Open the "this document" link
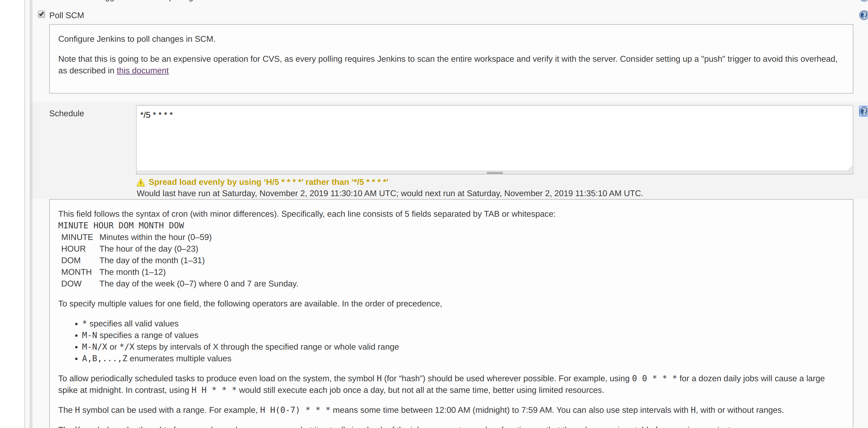This screenshot has width=868, height=428. coord(143,71)
